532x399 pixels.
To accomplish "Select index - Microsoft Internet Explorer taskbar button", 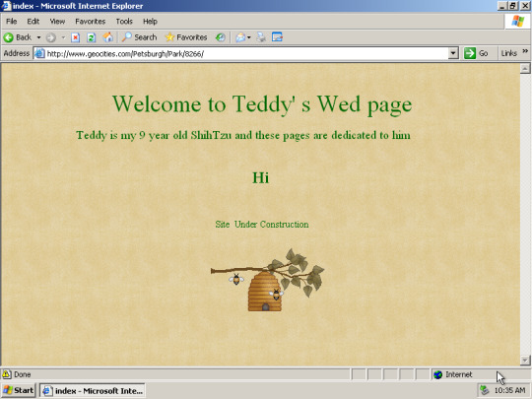I will click(x=93, y=390).
